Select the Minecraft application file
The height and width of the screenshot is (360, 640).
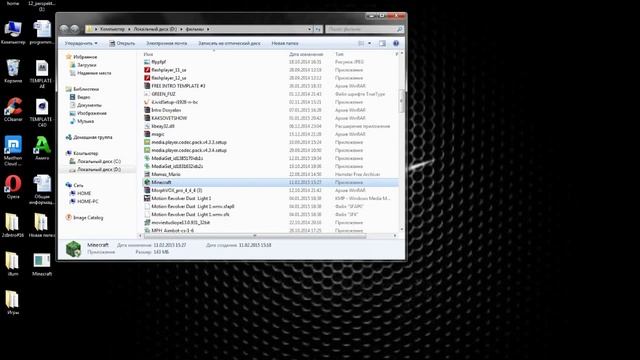271,182
